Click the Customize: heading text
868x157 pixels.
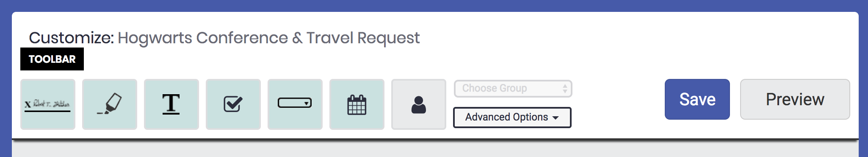coord(72,38)
